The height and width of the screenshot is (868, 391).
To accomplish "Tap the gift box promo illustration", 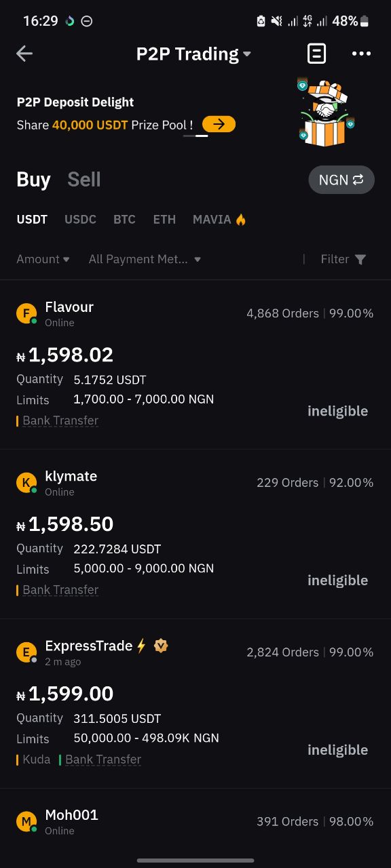I will click(x=326, y=112).
